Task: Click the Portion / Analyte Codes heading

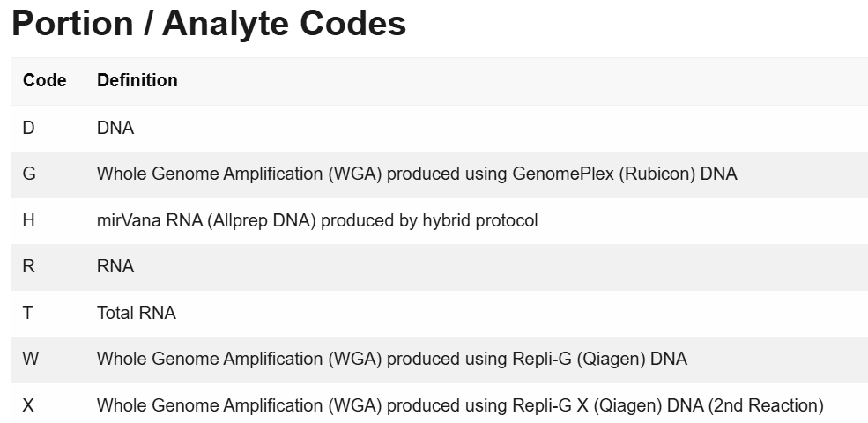Action: (x=209, y=24)
